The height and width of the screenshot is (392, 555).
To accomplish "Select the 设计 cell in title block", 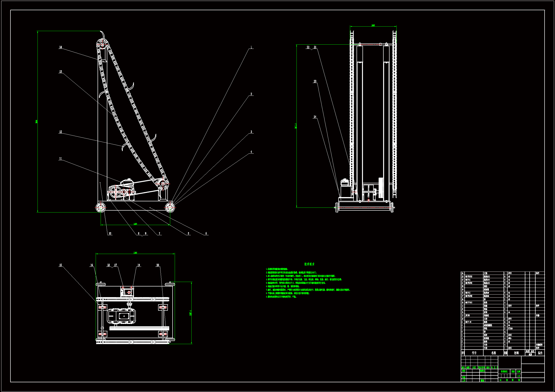I will tap(464, 371).
